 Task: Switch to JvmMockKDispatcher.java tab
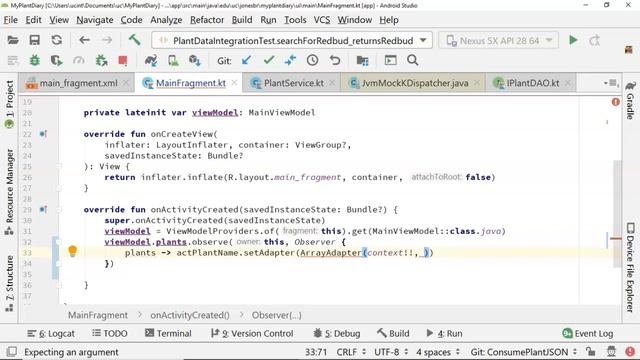coord(414,83)
